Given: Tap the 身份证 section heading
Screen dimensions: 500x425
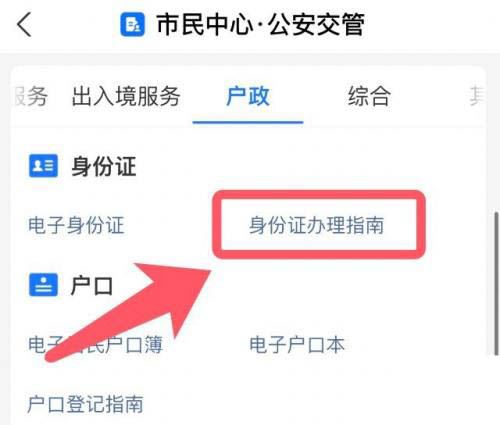Looking at the screenshot, I should pyautogui.click(x=104, y=166).
